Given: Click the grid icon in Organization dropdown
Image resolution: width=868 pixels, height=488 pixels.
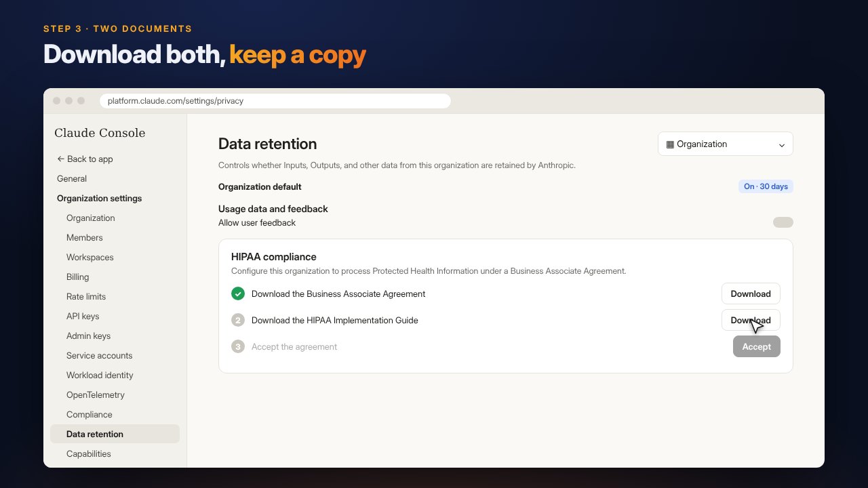Looking at the screenshot, I should point(670,144).
